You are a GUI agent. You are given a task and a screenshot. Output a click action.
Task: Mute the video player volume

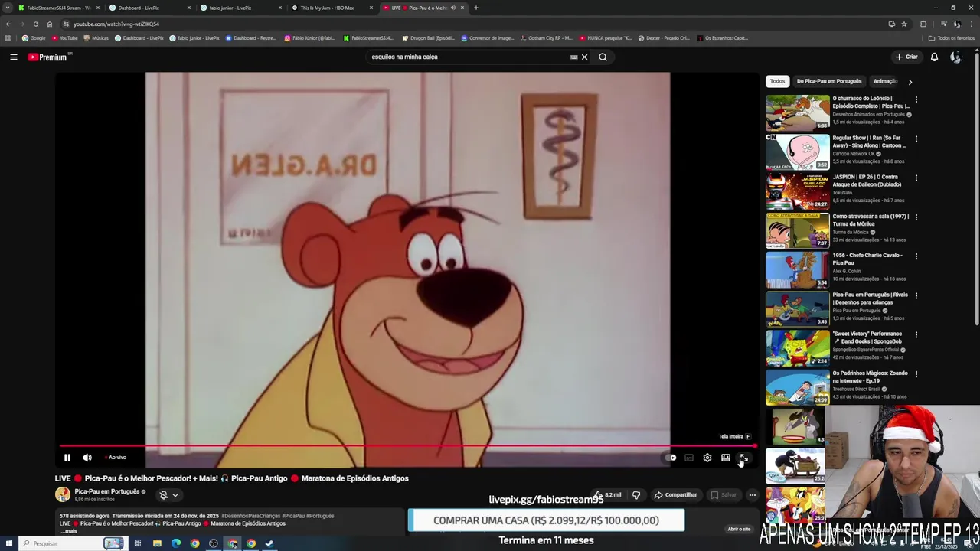point(87,458)
